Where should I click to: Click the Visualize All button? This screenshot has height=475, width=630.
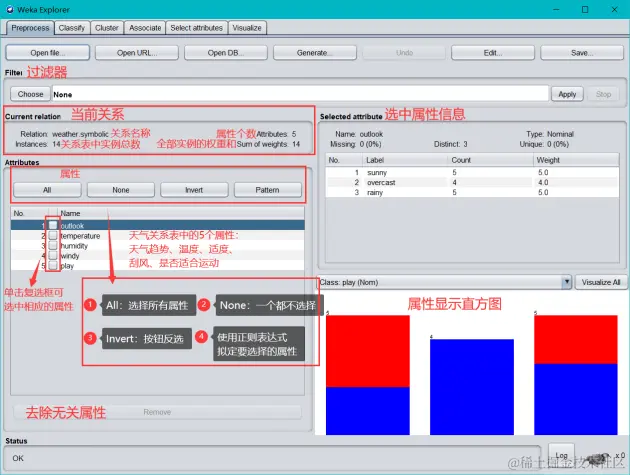tap(601, 282)
